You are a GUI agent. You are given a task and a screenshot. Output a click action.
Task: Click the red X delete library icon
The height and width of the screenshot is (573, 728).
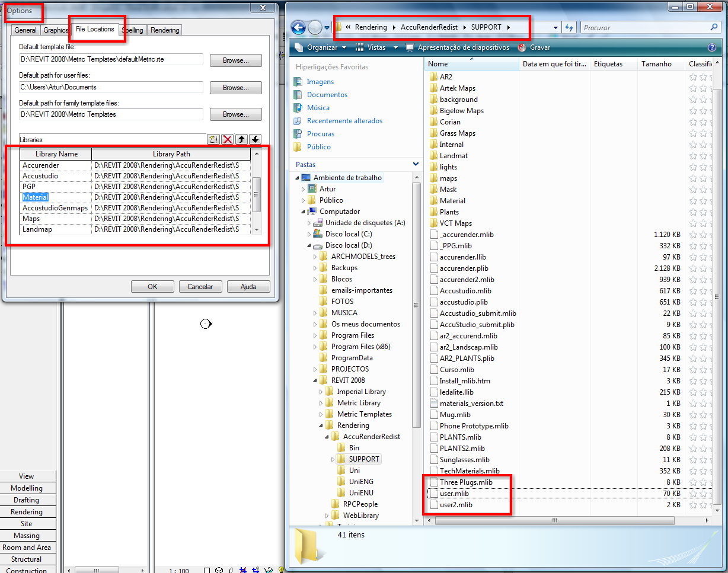coord(228,140)
